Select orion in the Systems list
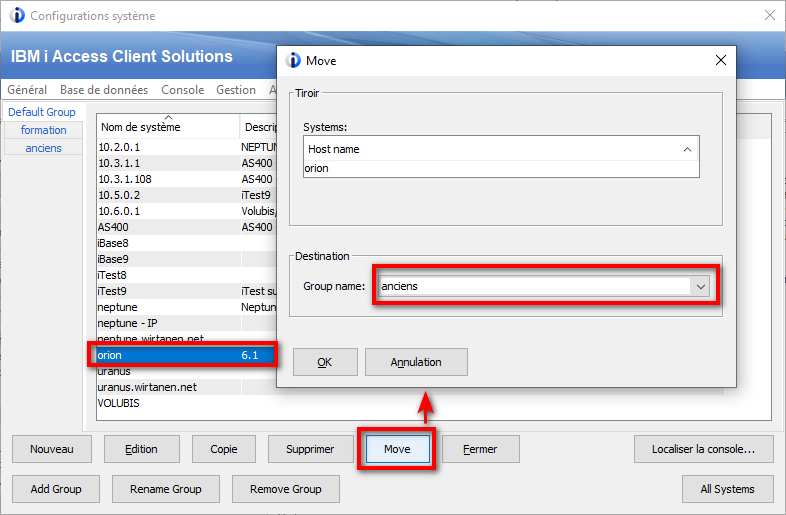 point(501,168)
